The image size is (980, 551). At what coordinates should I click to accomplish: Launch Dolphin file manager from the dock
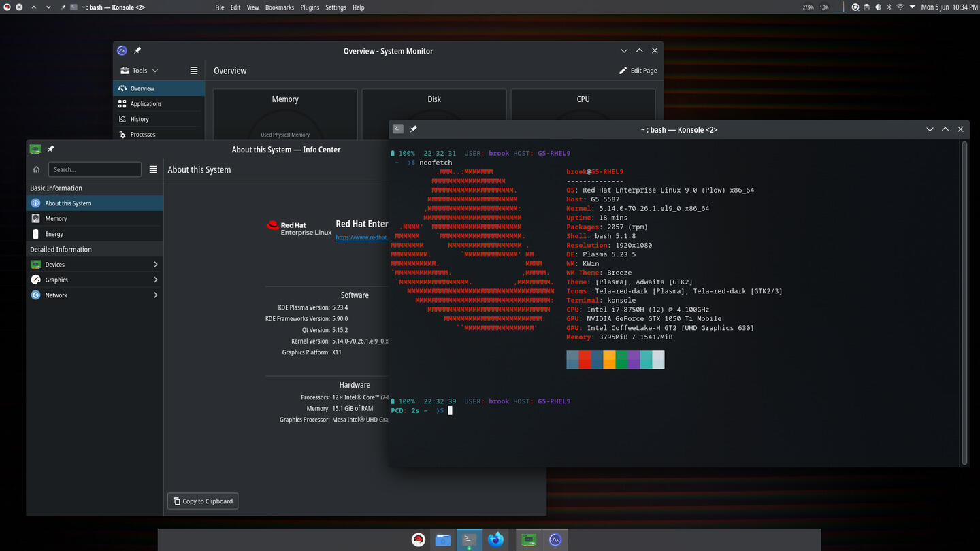[443, 540]
